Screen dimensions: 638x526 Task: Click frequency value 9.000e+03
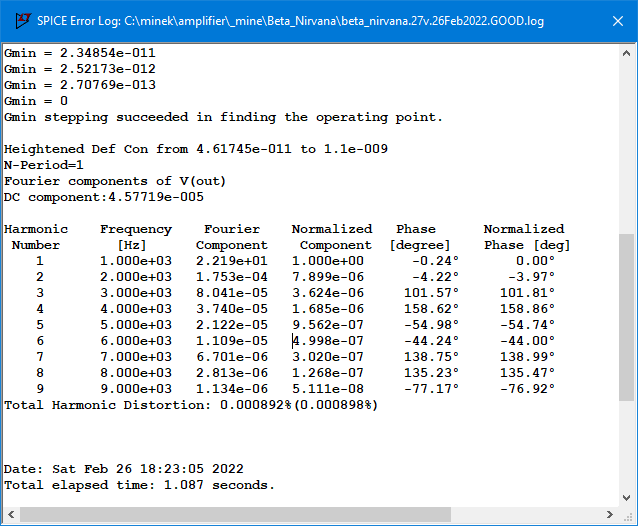coord(136,389)
